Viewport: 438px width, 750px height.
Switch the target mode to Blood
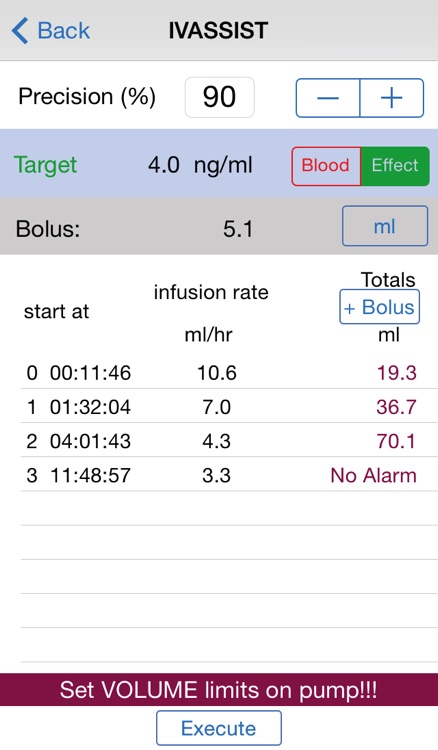[x=326, y=165]
